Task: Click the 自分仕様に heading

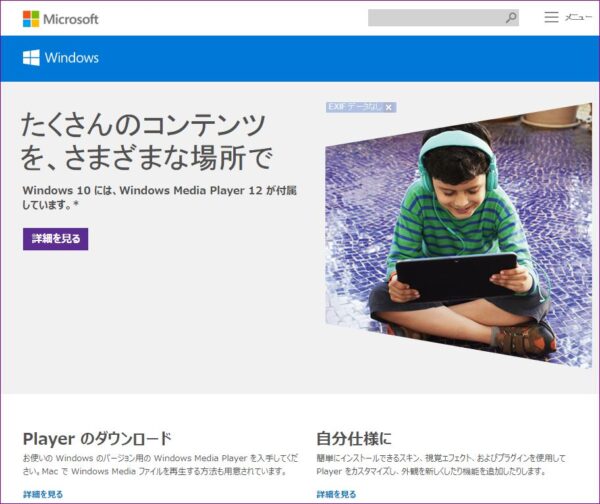Action: pyautogui.click(x=354, y=439)
